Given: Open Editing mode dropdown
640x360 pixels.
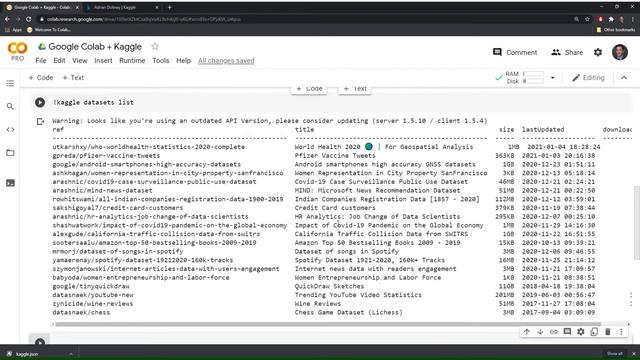Looking at the screenshot, I should [x=588, y=78].
